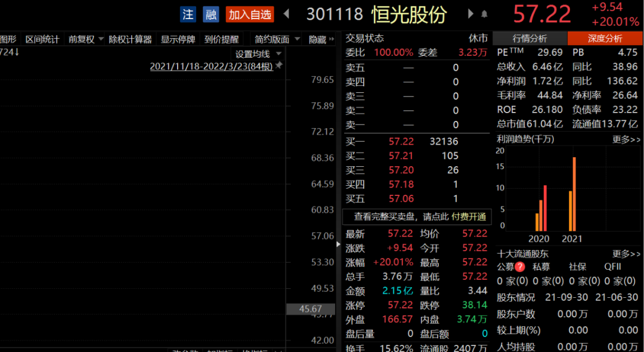The image size is (644, 352).
Task: Click the 社保 holder category
Action: pyautogui.click(x=577, y=267)
